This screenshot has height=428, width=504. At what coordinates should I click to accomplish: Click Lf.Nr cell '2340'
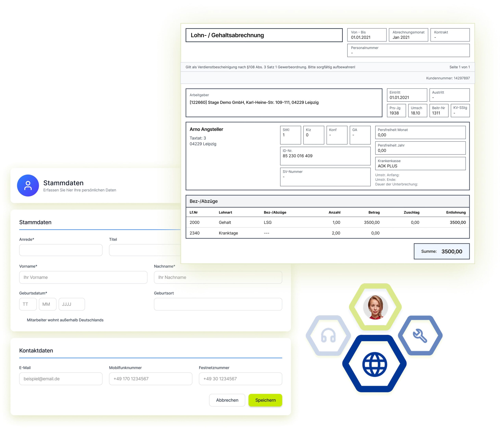[195, 233]
